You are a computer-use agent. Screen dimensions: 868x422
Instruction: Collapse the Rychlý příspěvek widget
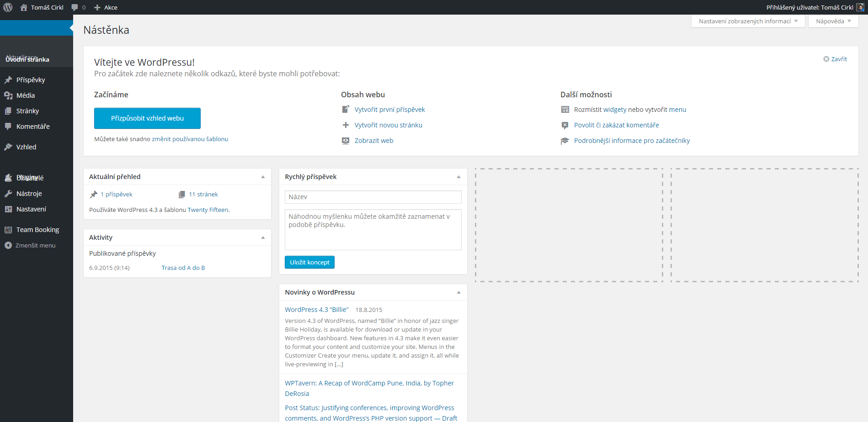pos(458,177)
